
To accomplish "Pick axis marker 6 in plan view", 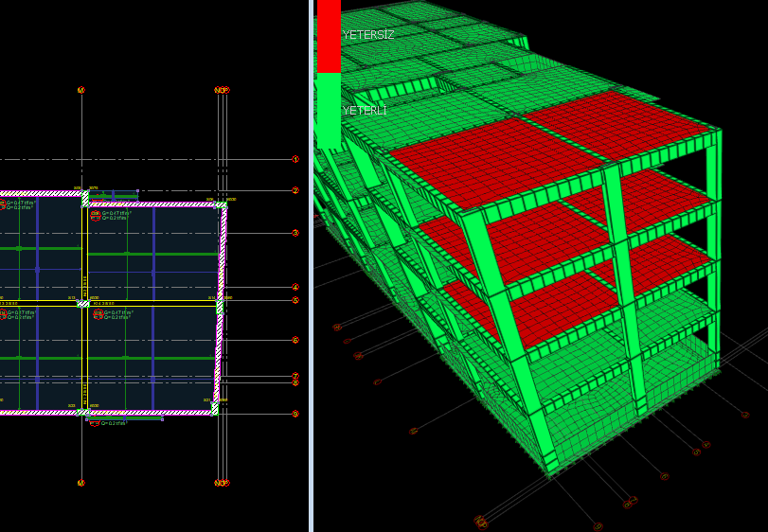I will click(x=295, y=340).
